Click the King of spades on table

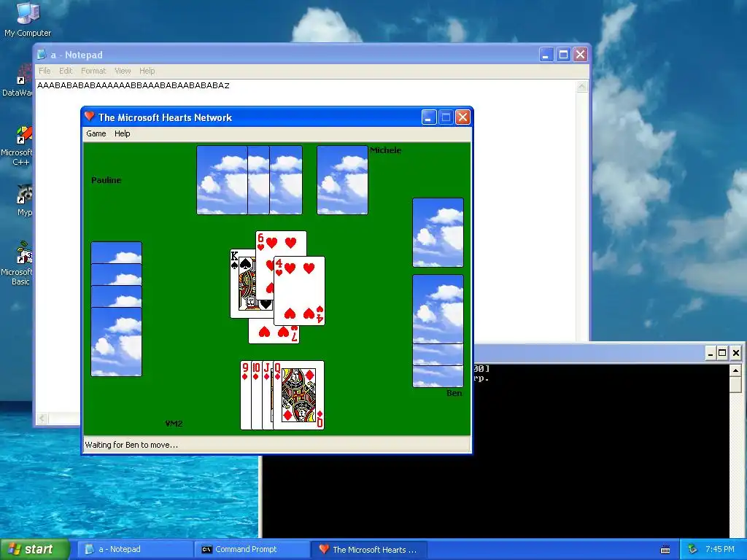242,284
